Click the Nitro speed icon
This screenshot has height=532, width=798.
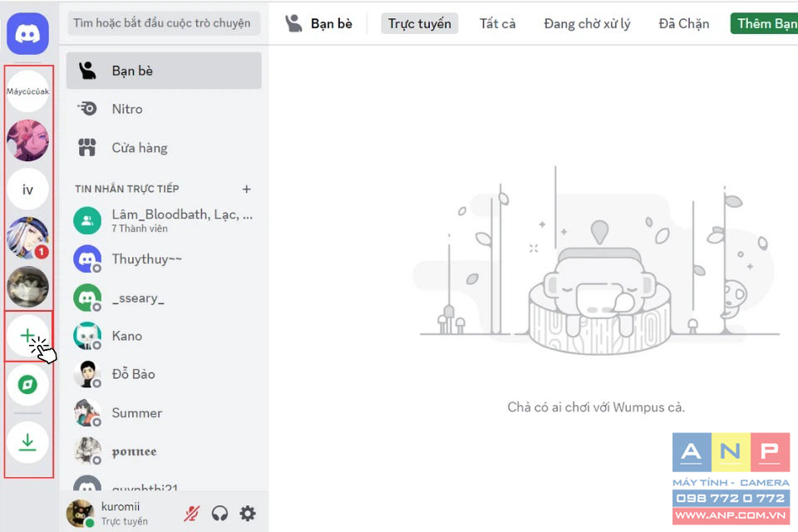[87, 108]
